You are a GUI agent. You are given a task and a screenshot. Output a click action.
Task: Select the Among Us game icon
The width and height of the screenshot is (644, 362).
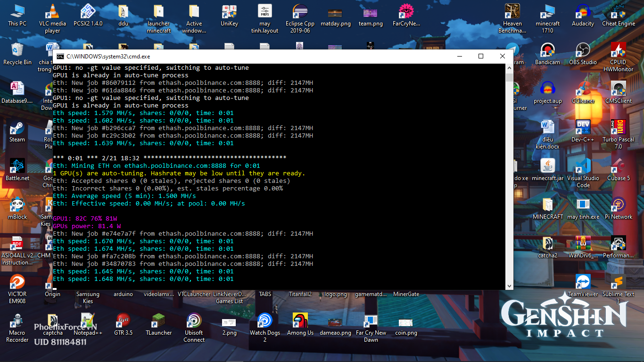300,321
